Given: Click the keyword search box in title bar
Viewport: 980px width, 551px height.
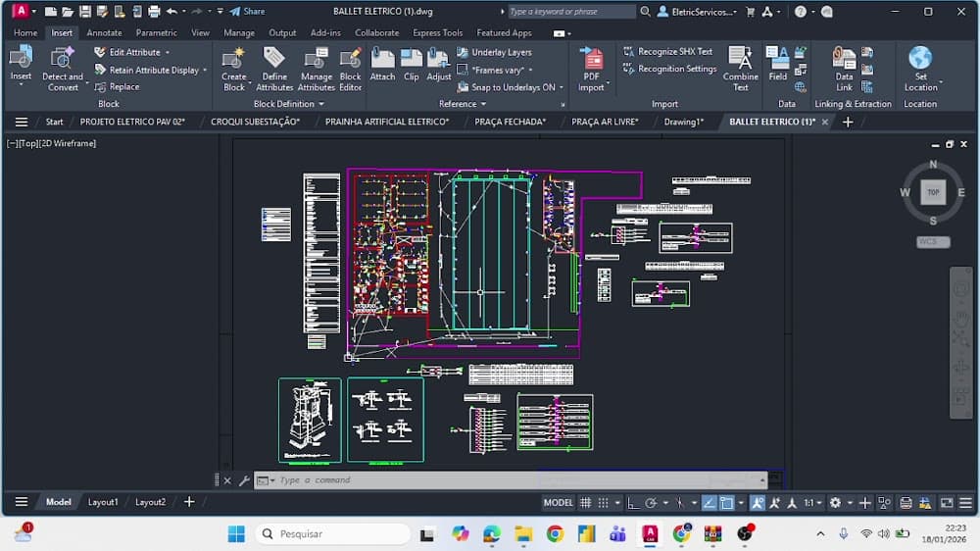Looking at the screenshot, I should pyautogui.click(x=570, y=11).
